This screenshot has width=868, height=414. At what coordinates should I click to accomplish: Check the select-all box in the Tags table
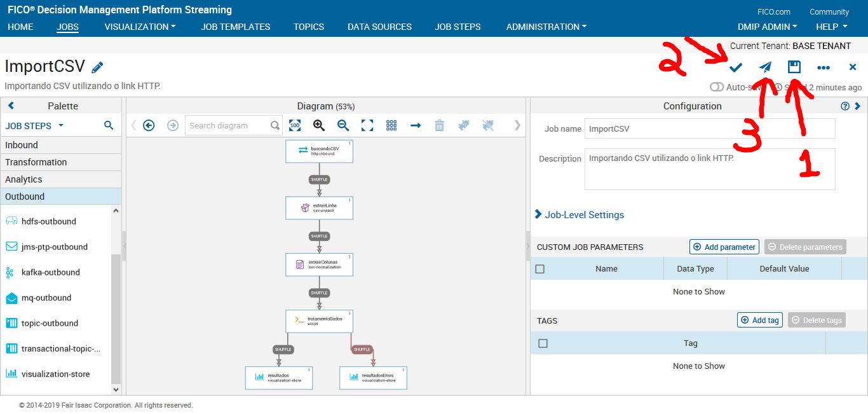[x=543, y=343]
